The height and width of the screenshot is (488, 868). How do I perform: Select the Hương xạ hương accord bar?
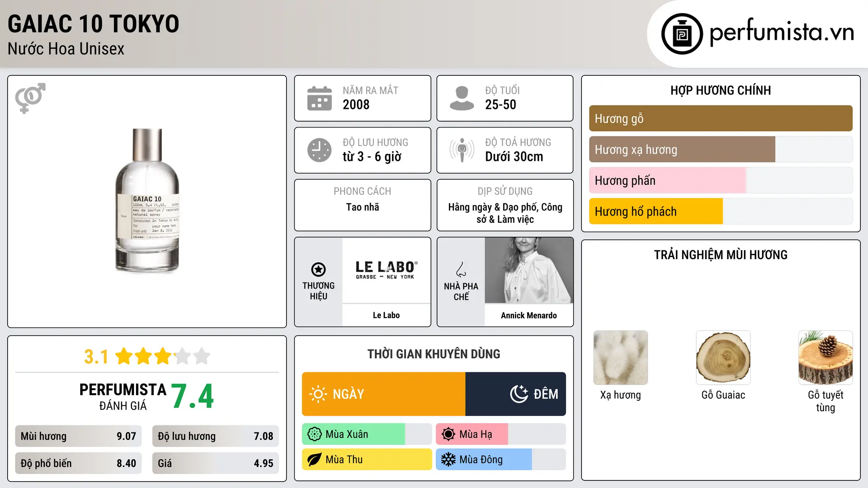721,149
